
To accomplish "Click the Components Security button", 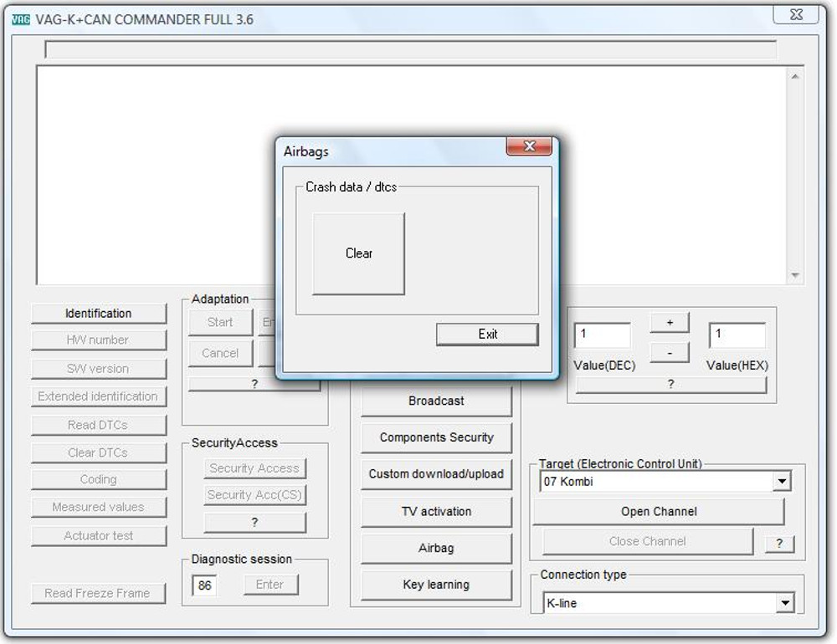I will pyautogui.click(x=436, y=437).
